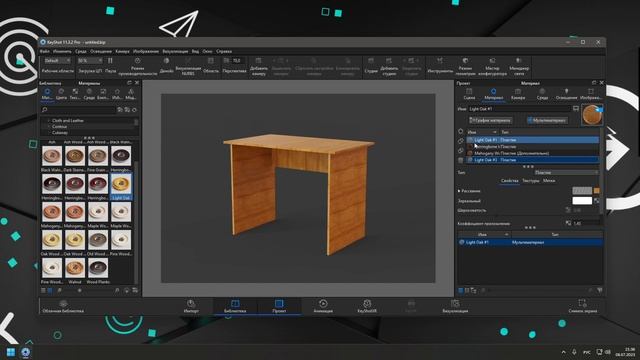Switch to the Свойства sub-tab
Screen dimensions: 640x360
[x=509, y=181]
